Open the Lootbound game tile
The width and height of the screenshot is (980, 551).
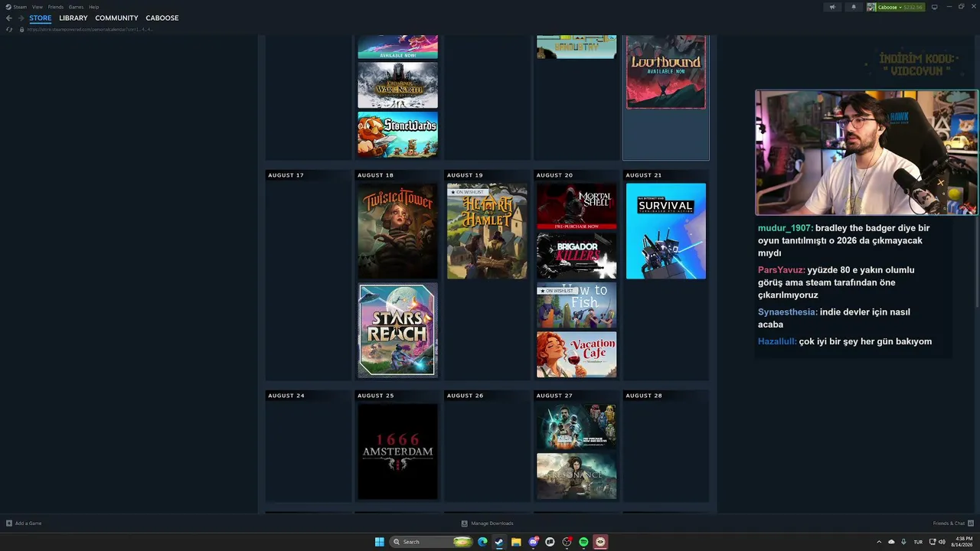click(x=666, y=72)
